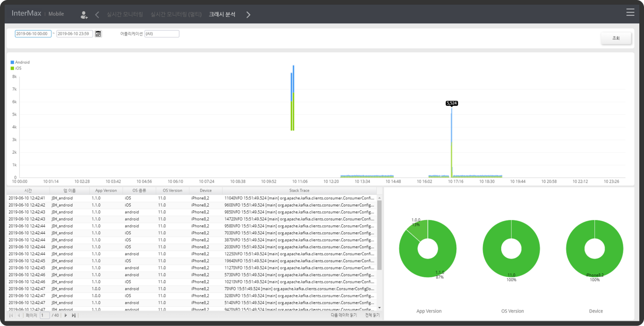
Task: Click the 전체 읽기 link
Action: coord(372,316)
